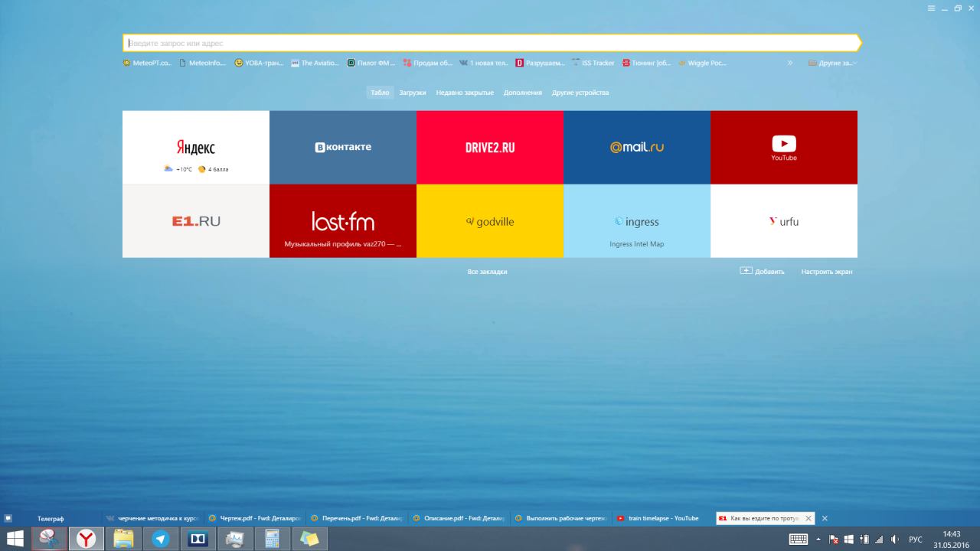Viewport: 980px width, 551px height.
Task: Open the Wiggle Poc… bookmark
Action: click(702, 63)
